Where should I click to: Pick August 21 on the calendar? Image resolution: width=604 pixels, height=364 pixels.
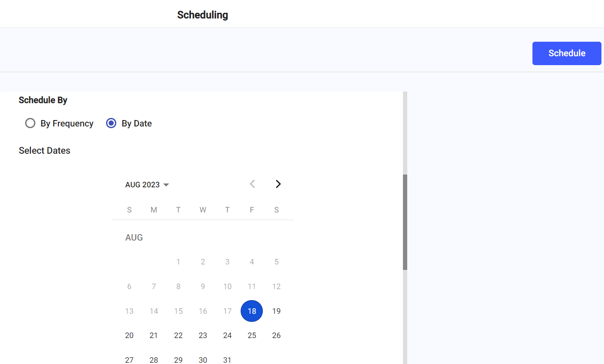(154, 335)
